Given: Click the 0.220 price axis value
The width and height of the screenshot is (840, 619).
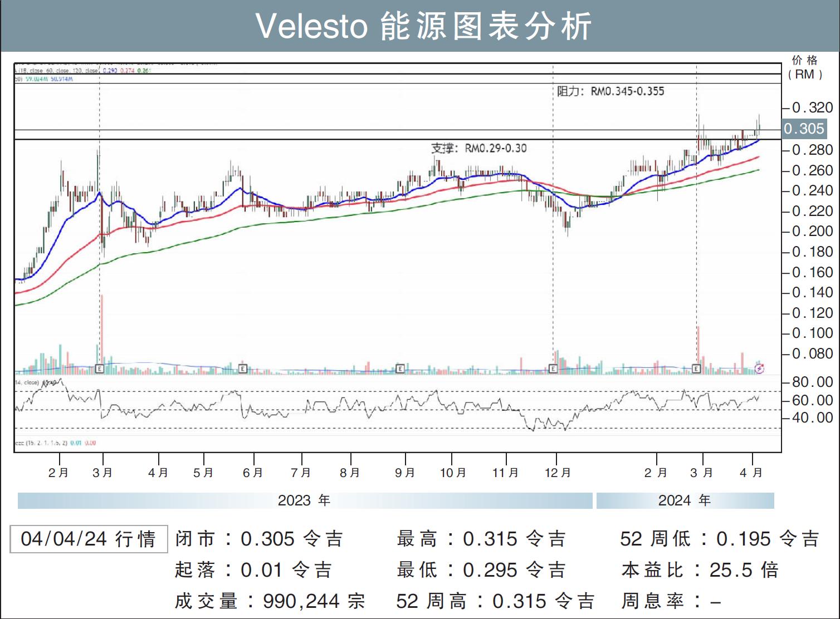Looking at the screenshot, I should click(x=813, y=211).
